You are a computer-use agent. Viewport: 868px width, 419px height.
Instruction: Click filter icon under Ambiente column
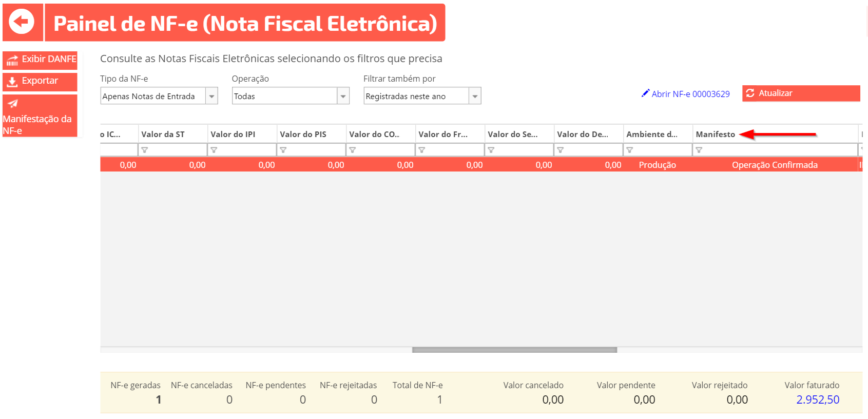tap(629, 150)
